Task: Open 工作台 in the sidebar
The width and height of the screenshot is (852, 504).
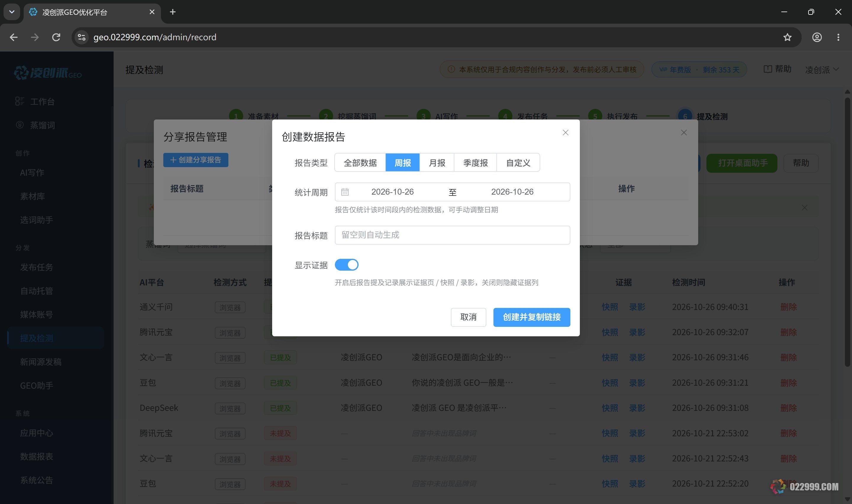Action: (42, 101)
